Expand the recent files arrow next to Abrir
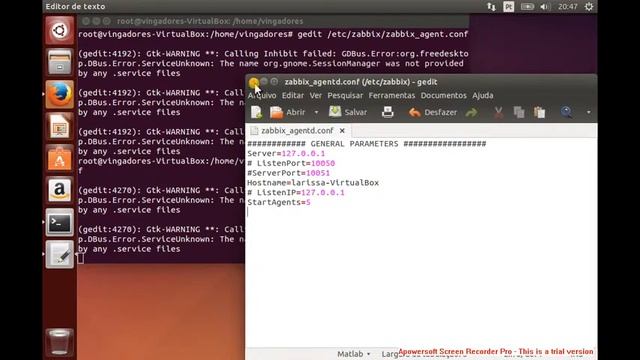This screenshot has width=640, height=360. click(316, 112)
